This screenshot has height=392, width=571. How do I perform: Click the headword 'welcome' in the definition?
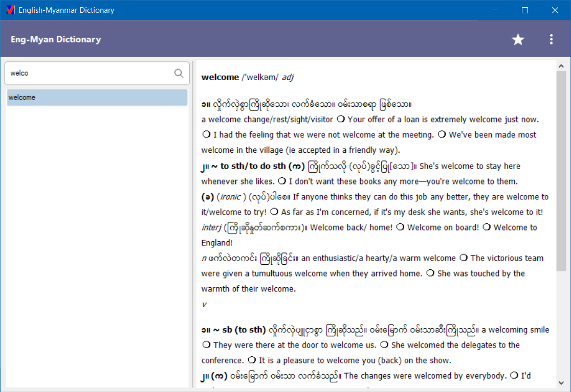coord(220,77)
